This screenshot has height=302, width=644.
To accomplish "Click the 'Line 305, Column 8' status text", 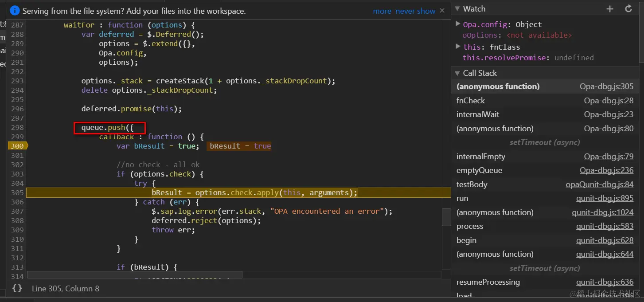I will coord(66,289).
